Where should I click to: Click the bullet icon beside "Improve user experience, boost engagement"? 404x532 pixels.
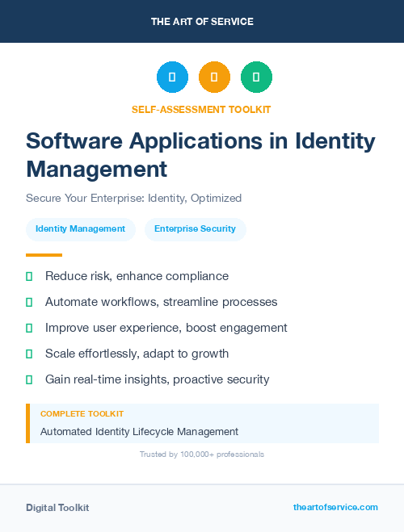(29, 328)
